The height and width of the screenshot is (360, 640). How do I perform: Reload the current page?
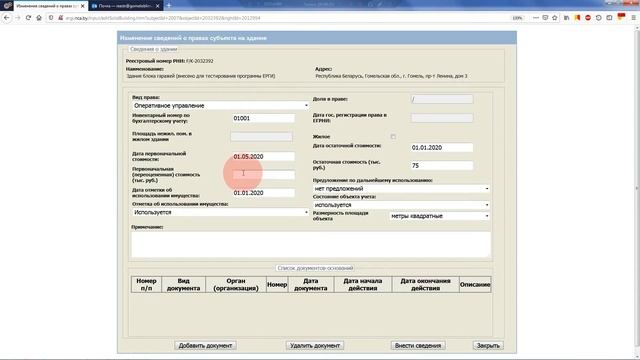(x=28, y=18)
